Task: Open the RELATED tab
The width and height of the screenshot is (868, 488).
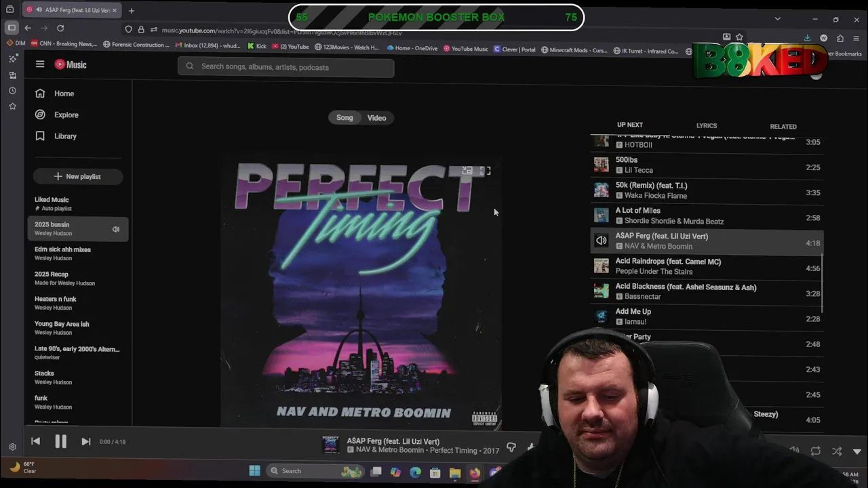Action: [x=783, y=126]
